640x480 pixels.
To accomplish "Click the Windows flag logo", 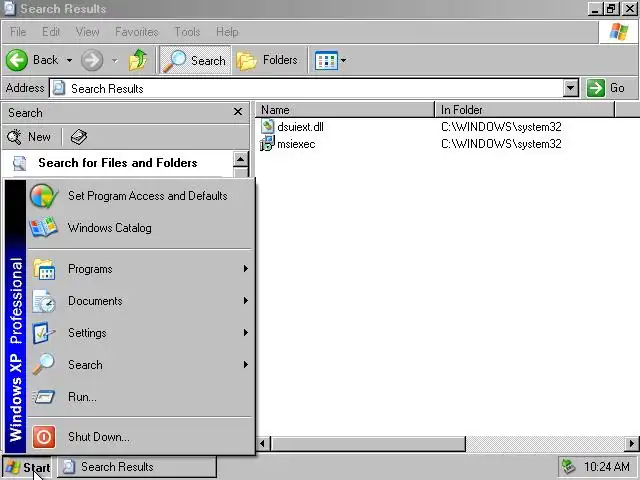I will click(618, 32).
